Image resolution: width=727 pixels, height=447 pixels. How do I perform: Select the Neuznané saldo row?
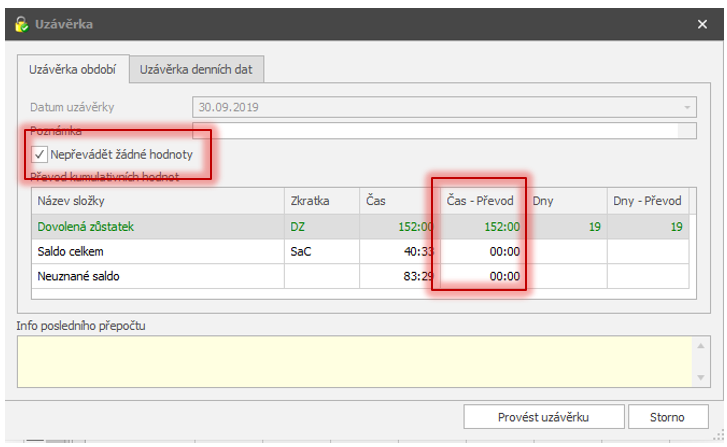click(360, 276)
